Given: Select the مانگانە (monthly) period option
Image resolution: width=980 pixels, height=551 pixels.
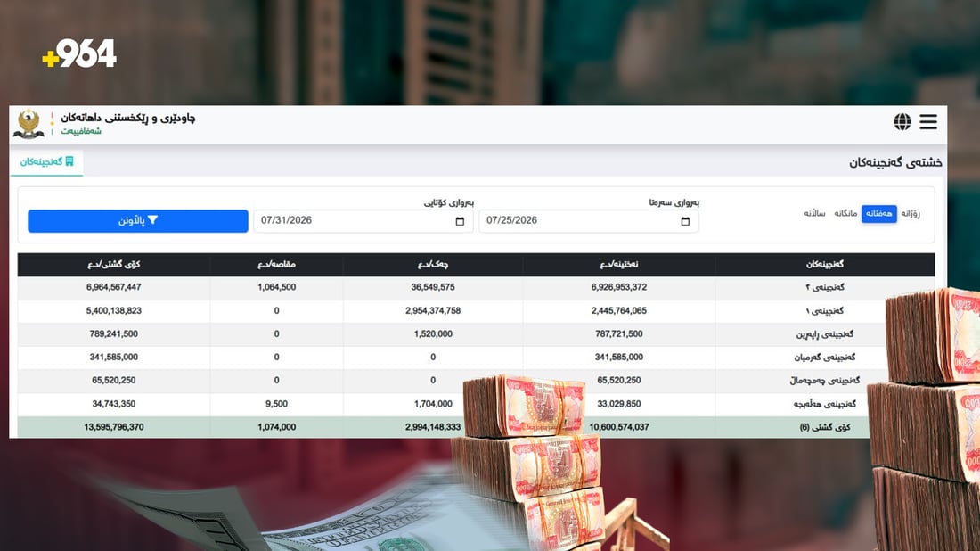Looking at the screenshot, I should coord(845,214).
